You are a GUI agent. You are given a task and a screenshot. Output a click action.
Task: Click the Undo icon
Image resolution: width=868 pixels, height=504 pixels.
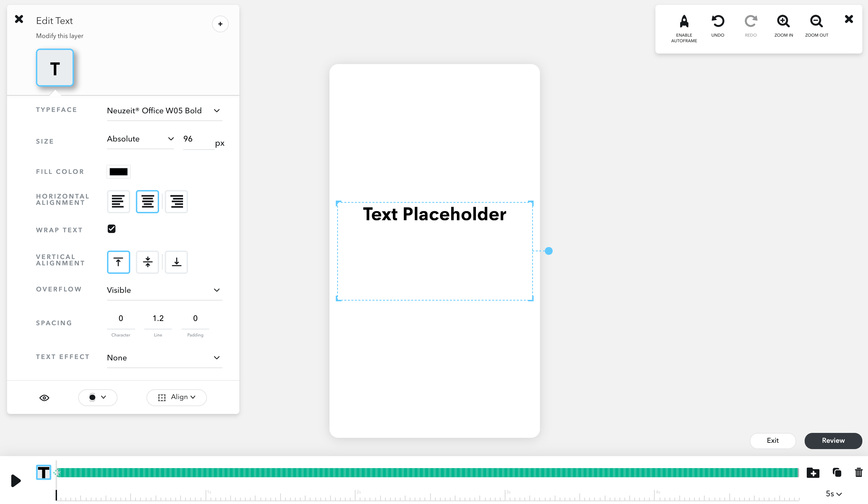[717, 22]
